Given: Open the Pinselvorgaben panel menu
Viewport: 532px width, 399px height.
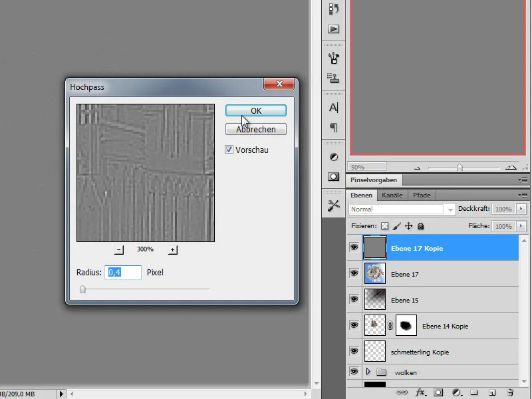Looking at the screenshot, I should 523,180.
